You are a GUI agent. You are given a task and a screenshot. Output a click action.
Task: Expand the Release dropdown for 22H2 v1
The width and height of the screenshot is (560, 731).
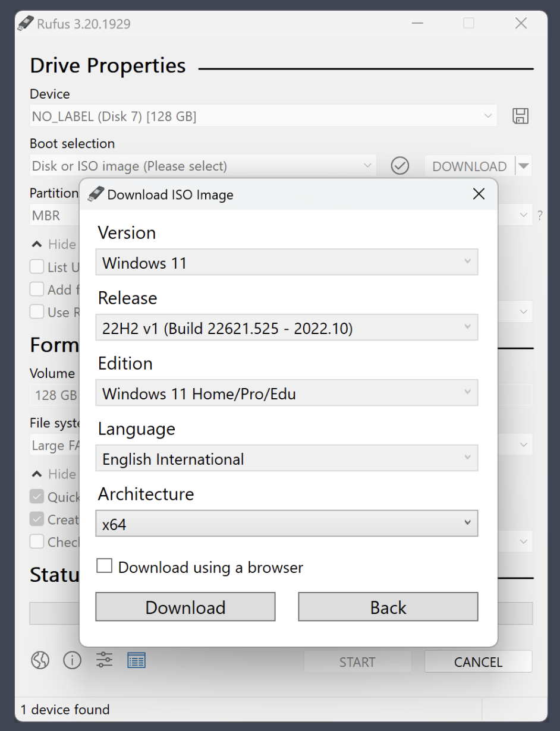pyautogui.click(x=287, y=327)
